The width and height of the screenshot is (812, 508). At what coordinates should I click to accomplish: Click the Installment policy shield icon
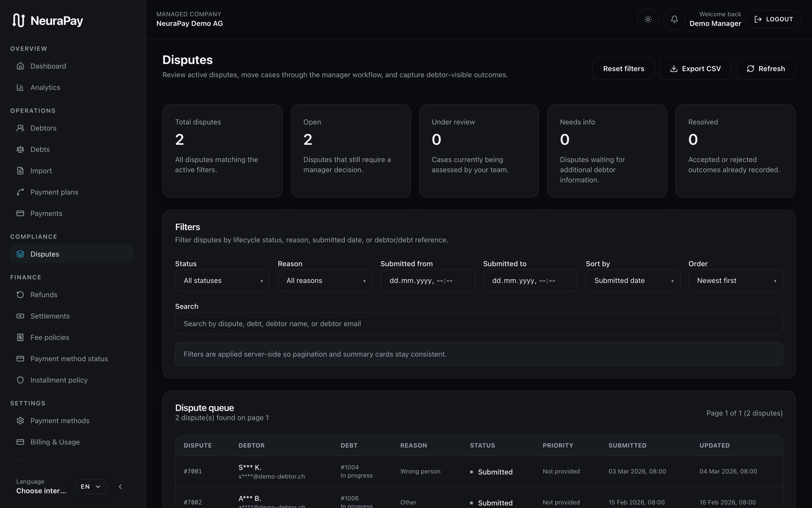20,380
